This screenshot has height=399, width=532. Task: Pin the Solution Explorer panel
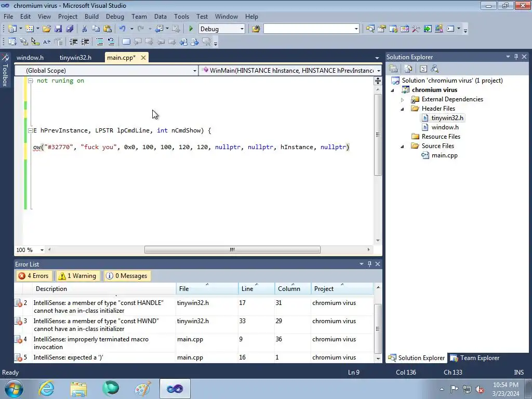(516, 57)
